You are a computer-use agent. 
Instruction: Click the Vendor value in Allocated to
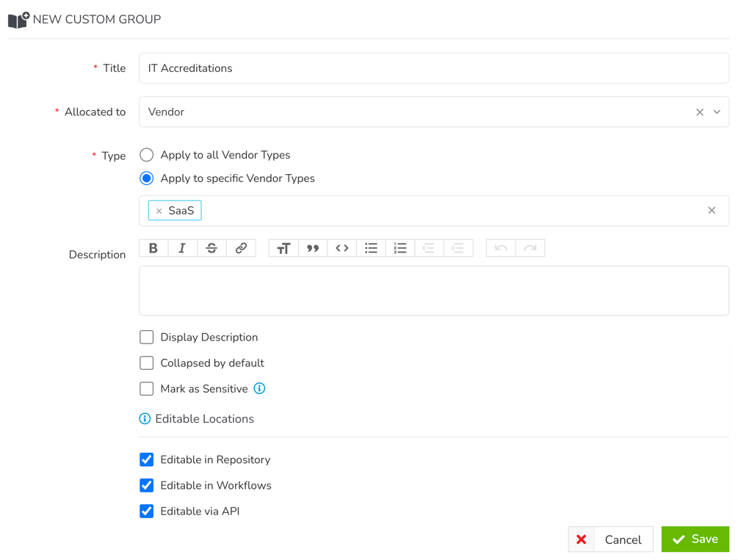click(166, 112)
